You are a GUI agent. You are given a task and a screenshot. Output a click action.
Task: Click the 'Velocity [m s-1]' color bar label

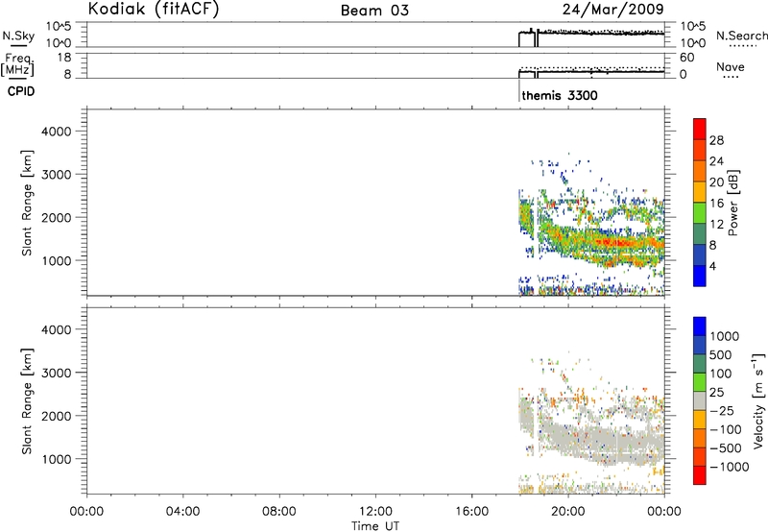coord(758,400)
